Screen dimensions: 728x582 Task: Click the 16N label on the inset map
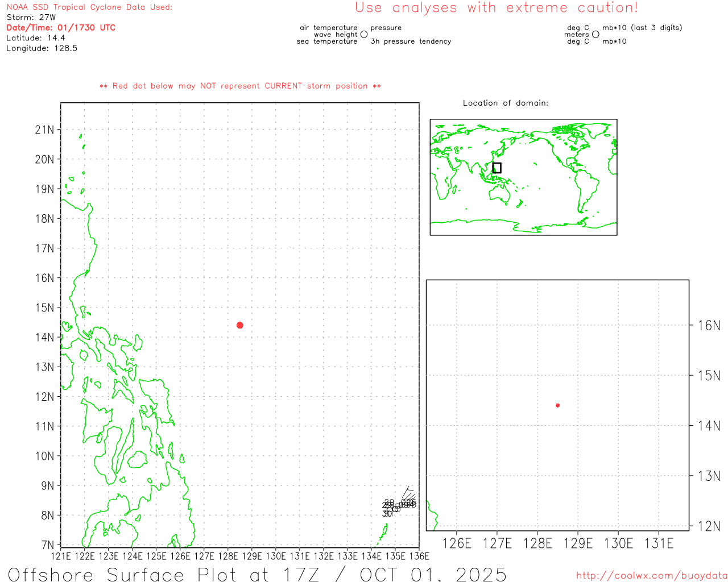tap(709, 326)
